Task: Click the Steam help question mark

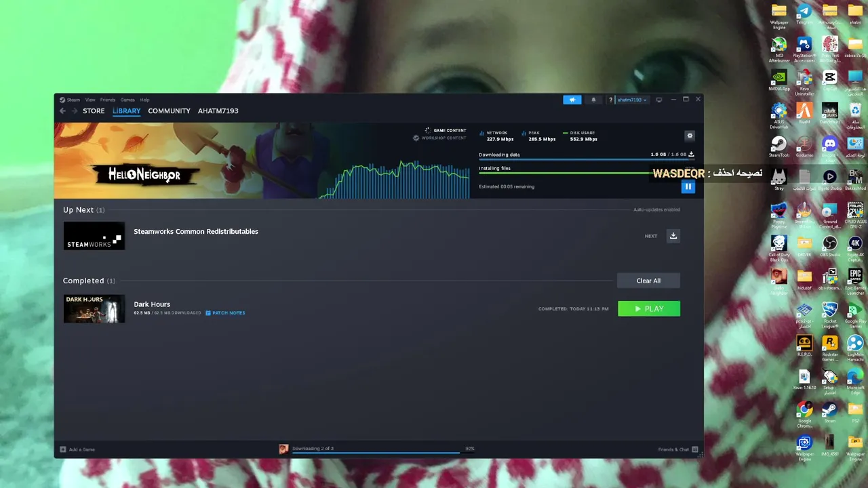Action: click(x=610, y=100)
